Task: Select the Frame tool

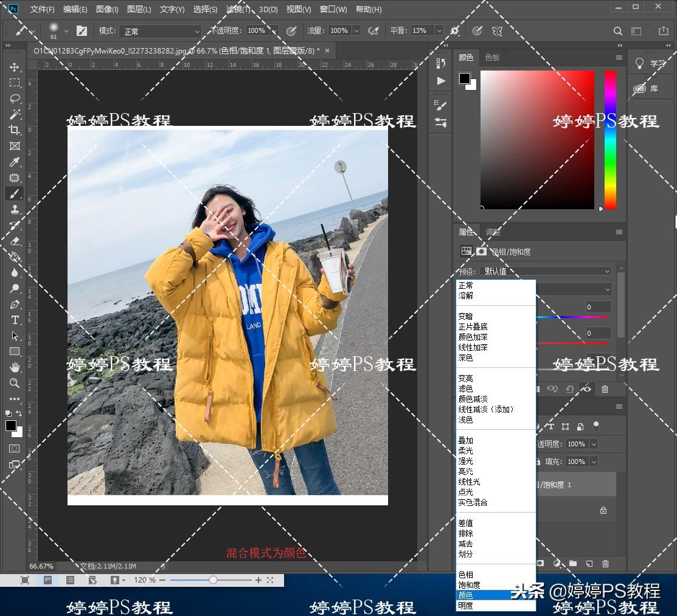Action: tap(14, 146)
